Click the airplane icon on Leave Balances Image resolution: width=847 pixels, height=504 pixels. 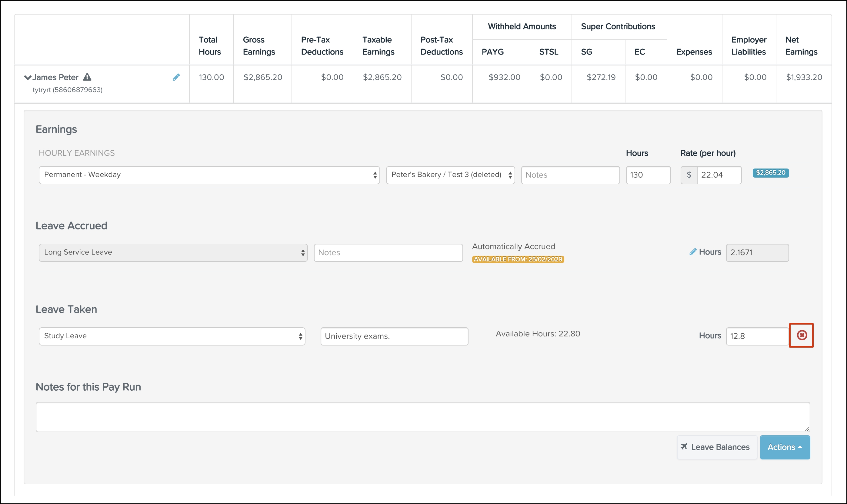point(684,446)
